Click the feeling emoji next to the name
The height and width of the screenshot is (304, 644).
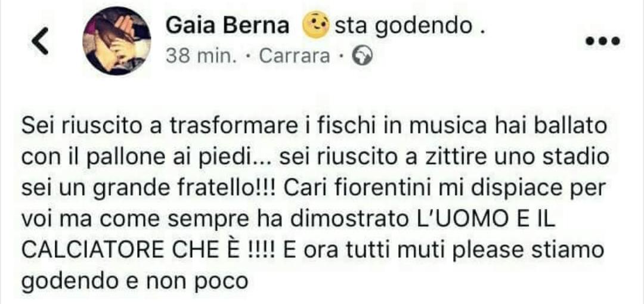pos(315,27)
